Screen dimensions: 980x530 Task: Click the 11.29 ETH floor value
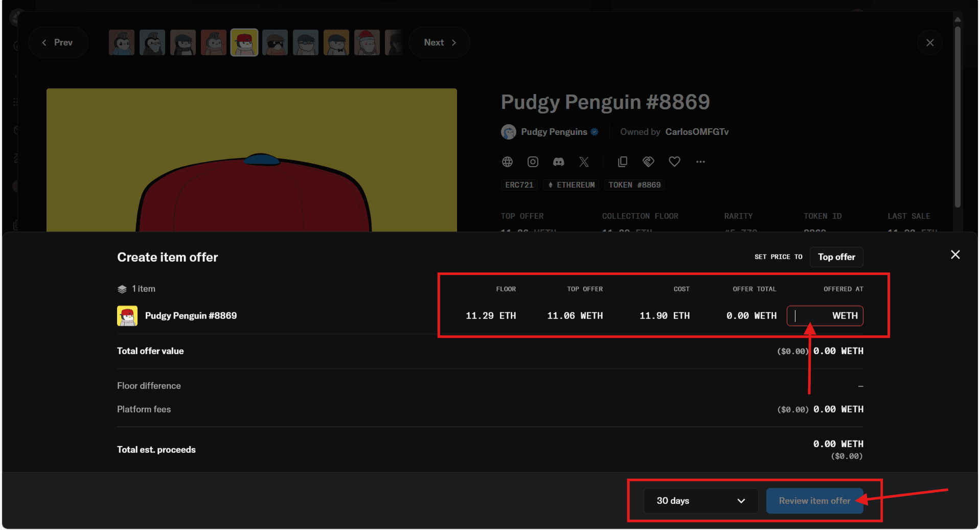tap(491, 316)
